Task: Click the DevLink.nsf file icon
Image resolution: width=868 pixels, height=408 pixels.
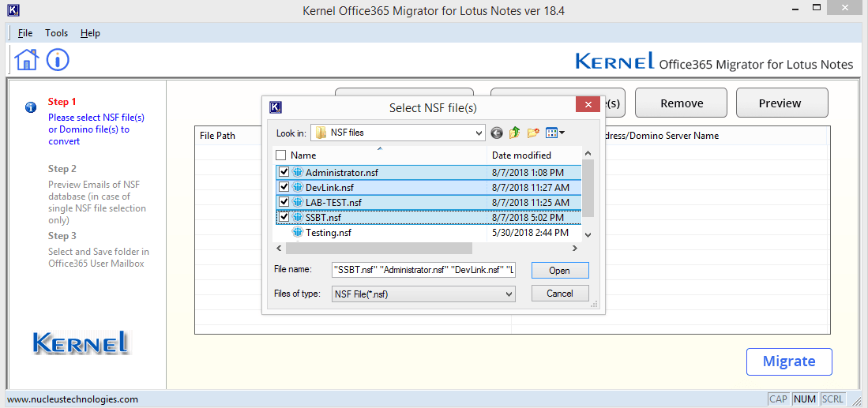Action: 298,187
